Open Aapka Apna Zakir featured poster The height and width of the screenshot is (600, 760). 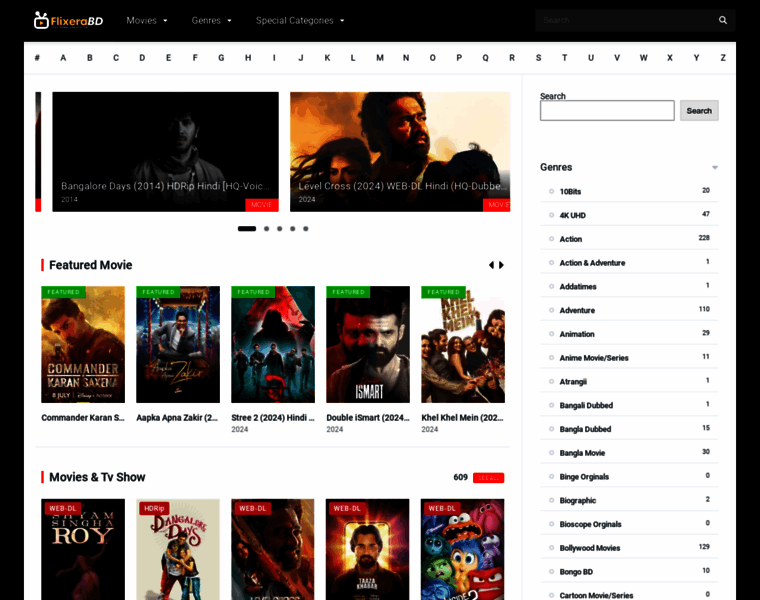click(x=178, y=344)
